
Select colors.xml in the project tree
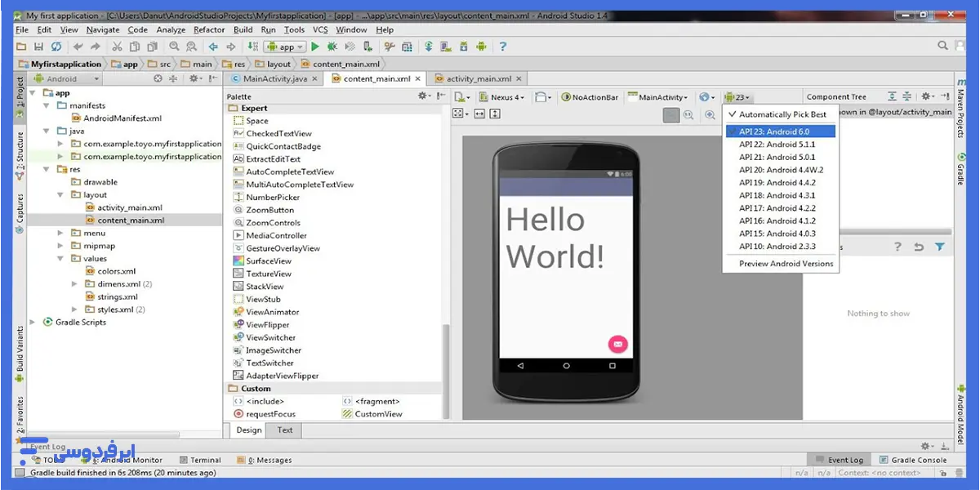pyautogui.click(x=110, y=271)
